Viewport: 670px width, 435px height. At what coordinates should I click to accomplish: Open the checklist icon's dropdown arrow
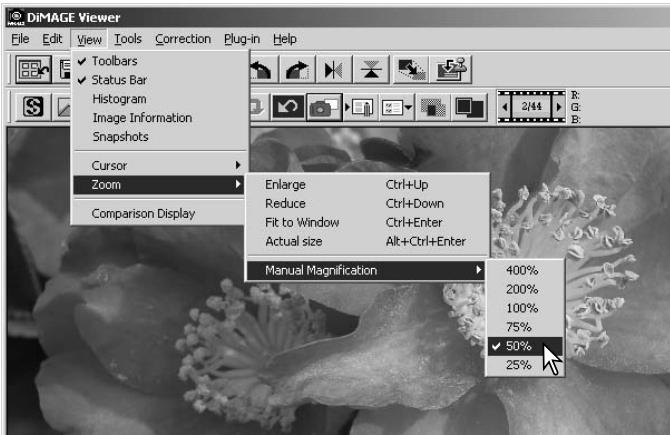[408, 108]
